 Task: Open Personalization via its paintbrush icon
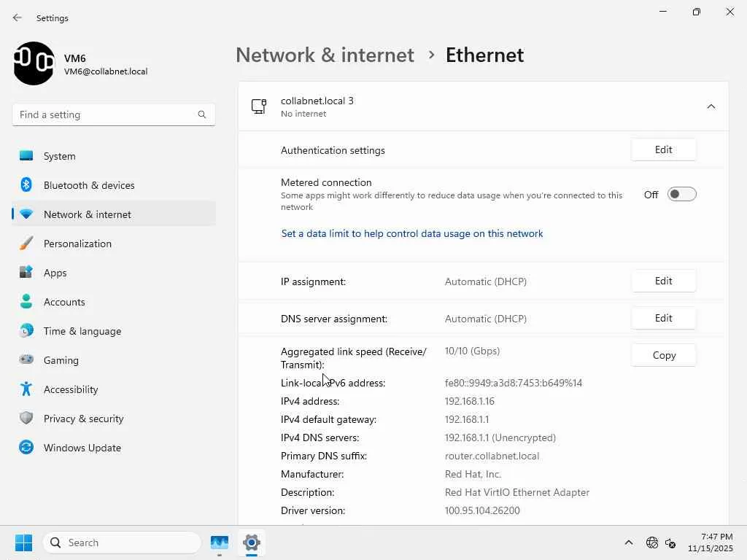coord(26,244)
